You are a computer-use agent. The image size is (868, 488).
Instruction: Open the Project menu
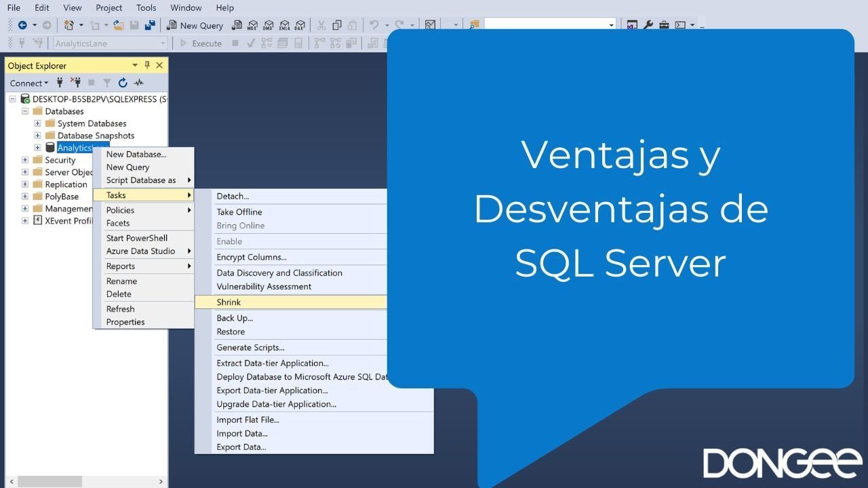(109, 7)
